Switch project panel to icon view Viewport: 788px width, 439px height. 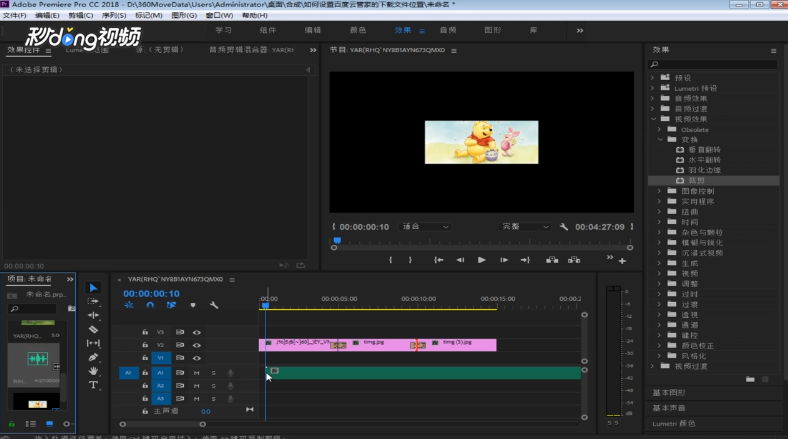coord(49,424)
